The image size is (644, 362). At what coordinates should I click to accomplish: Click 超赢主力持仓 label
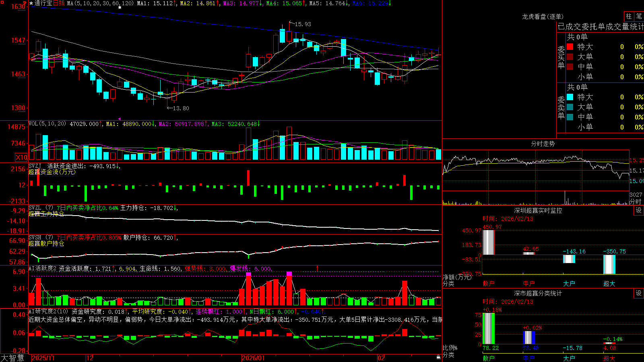tap(46, 214)
